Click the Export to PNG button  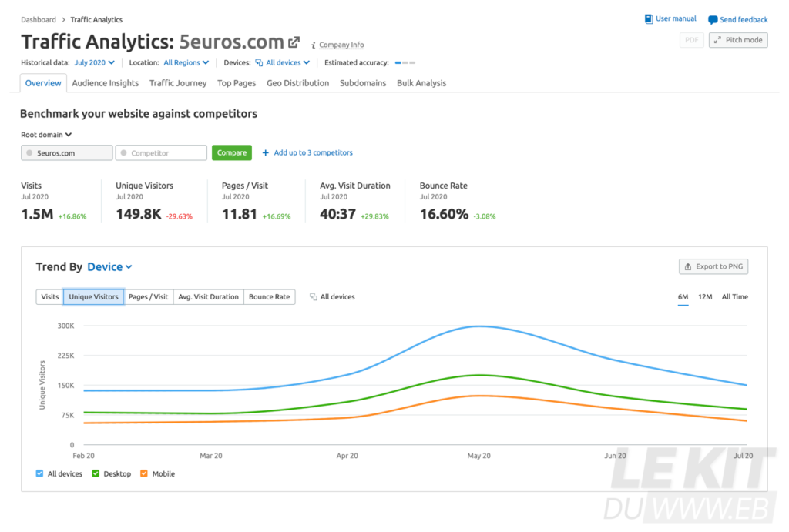[713, 266]
